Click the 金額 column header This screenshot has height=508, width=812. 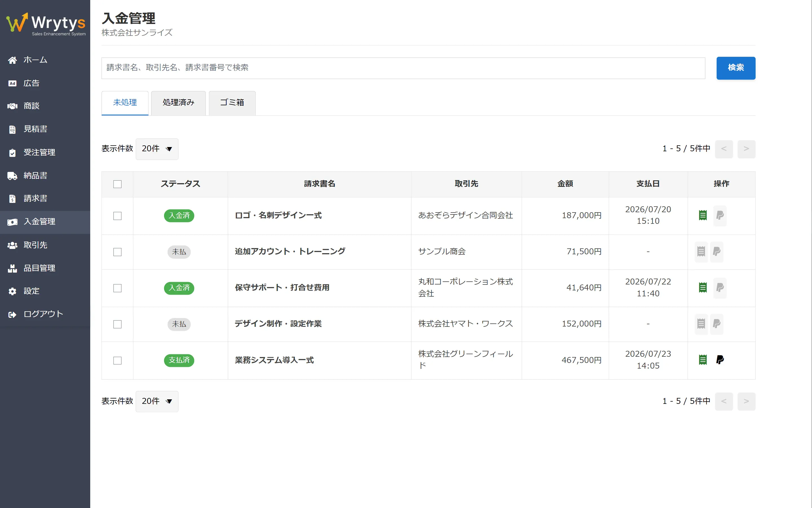click(565, 184)
